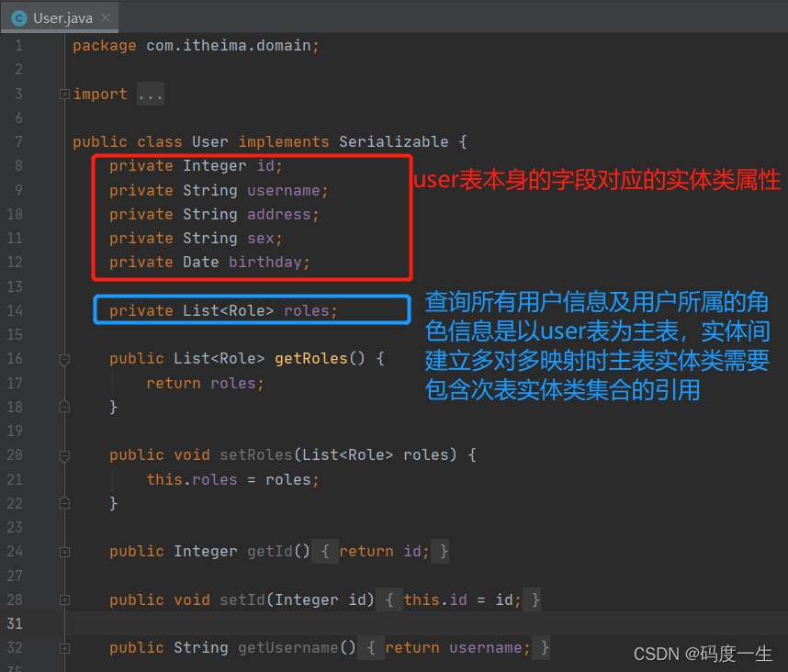Click the 'setId' method name
The image size is (788, 672).
242,599
